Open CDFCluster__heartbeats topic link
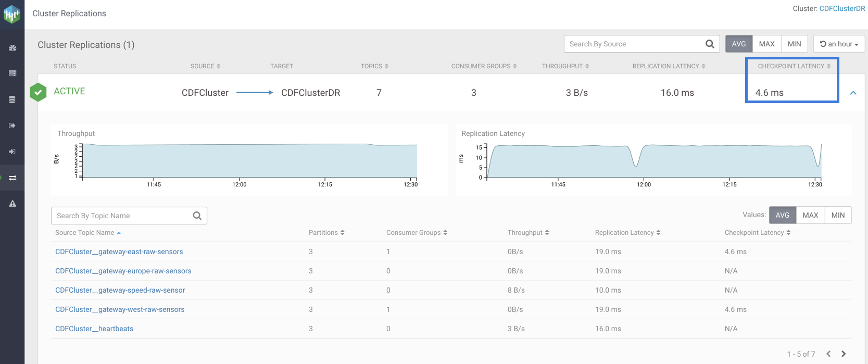 (94, 329)
